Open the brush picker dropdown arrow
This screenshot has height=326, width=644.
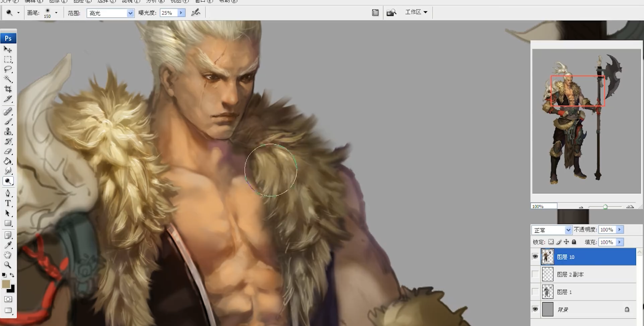click(x=56, y=13)
